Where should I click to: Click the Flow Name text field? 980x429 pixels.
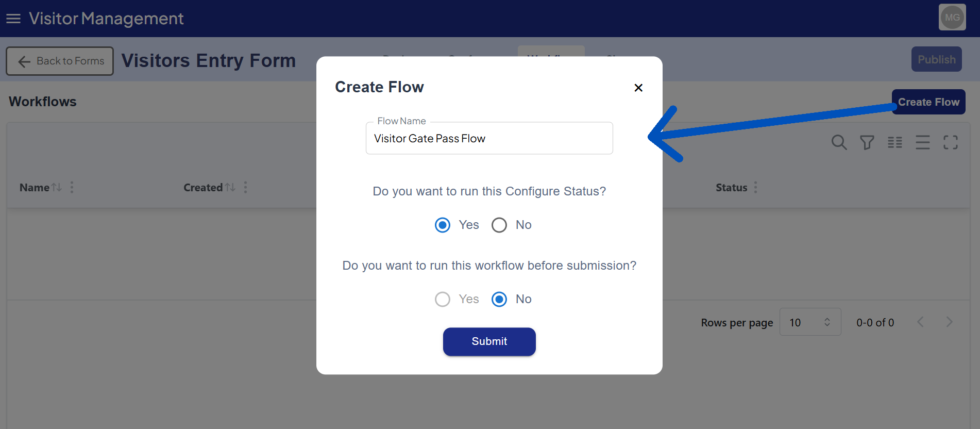(489, 139)
